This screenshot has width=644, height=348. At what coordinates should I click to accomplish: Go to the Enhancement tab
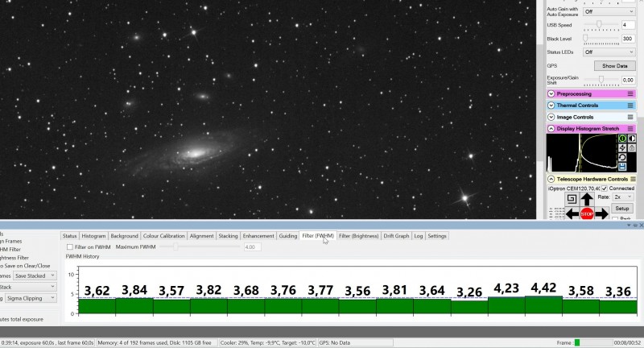pos(258,236)
